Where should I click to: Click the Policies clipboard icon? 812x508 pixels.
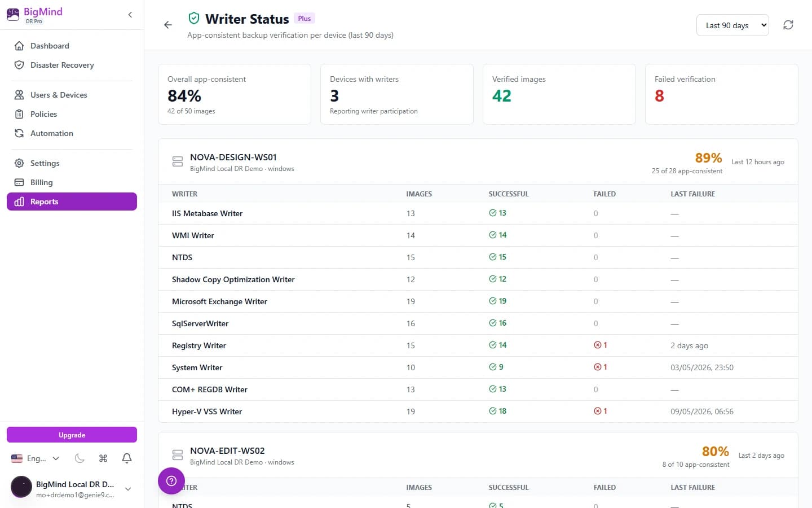coord(19,114)
